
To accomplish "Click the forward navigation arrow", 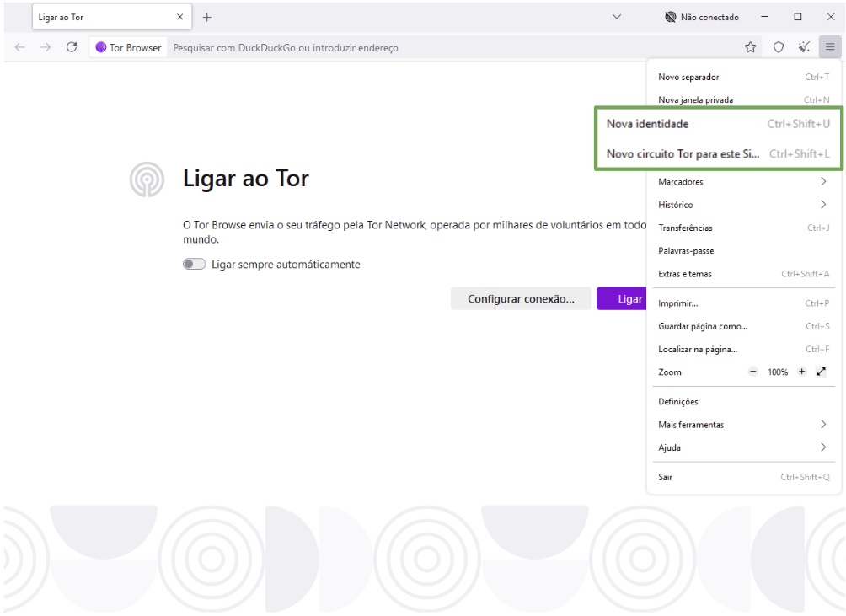I will point(46,47).
